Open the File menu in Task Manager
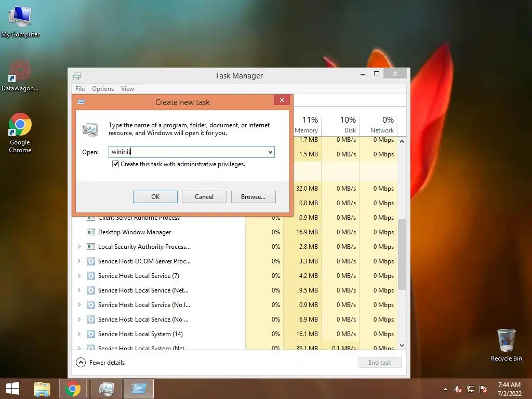This screenshot has width=532, height=399. pos(80,88)
